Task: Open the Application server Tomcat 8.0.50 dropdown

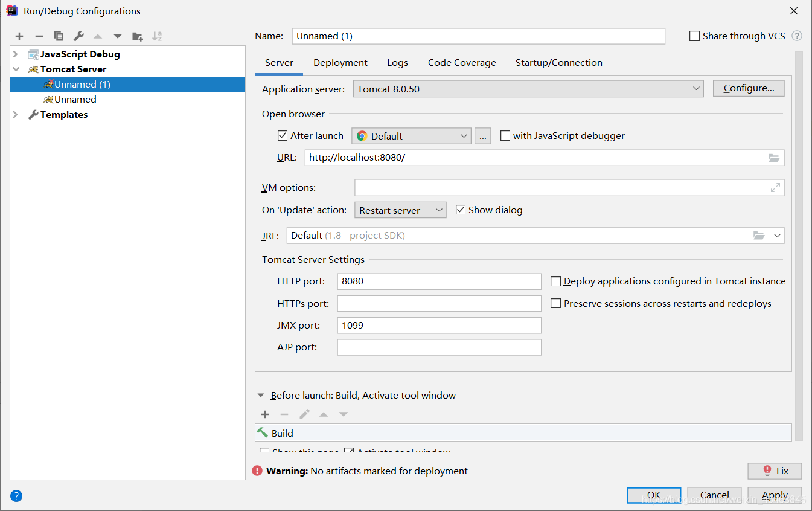Action: click(528, 89)
